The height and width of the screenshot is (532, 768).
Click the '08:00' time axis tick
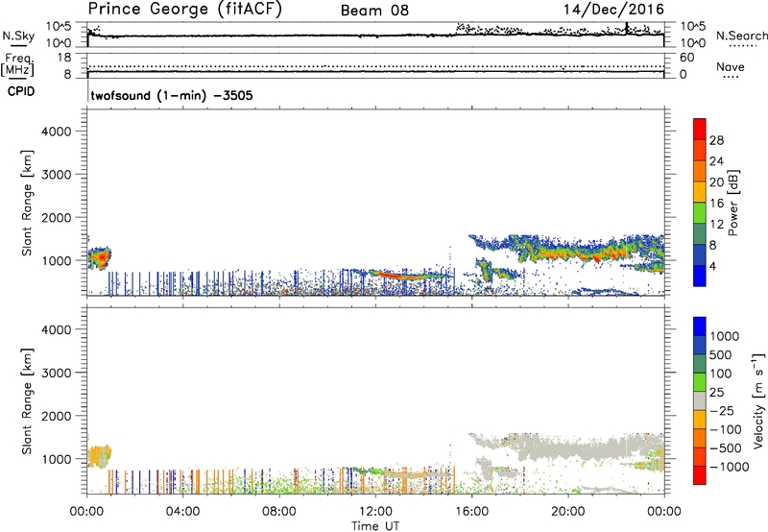(279, 512)
